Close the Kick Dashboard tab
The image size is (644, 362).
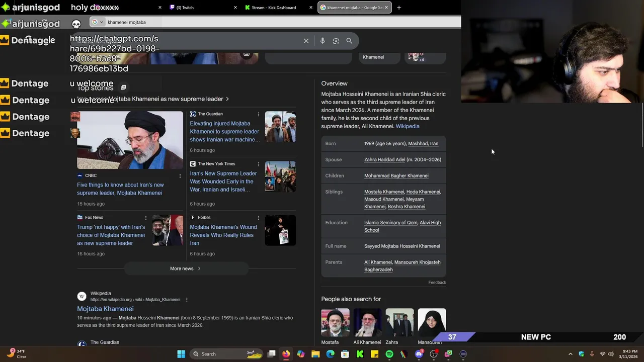(311, 8)
